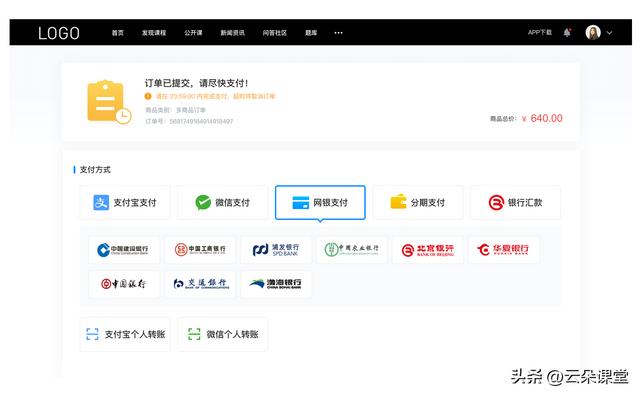Choose the WeChat Pay green check icon
This screenshot has height=396, width=640.
pos(203,202)
